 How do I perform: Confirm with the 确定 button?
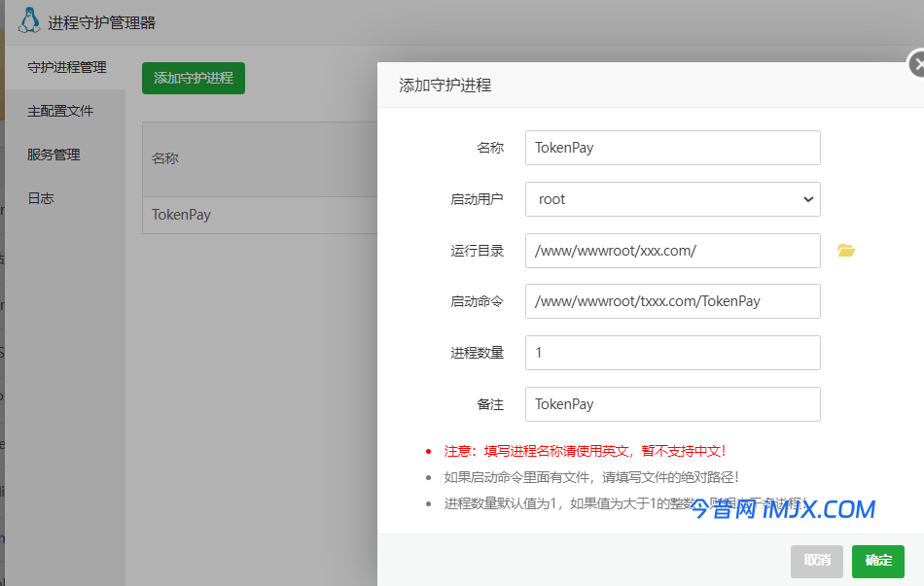(x=877, y=561)
